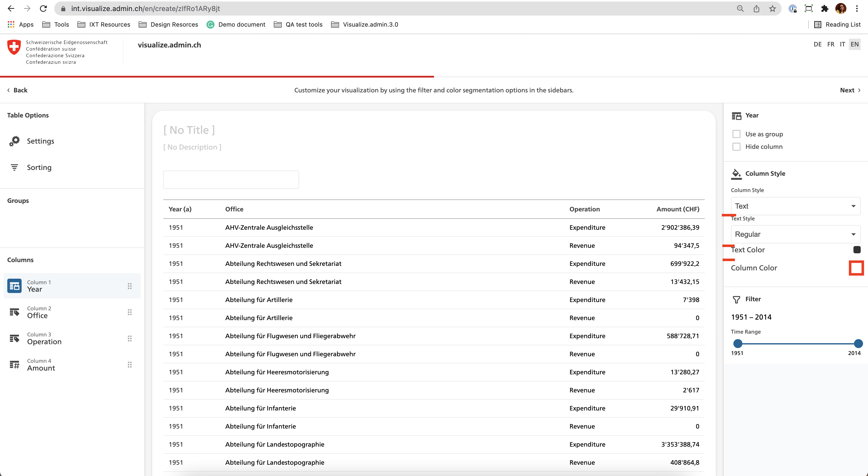
Task: Enable the Use as group checkbox
Action: click(x=736, y=134)
